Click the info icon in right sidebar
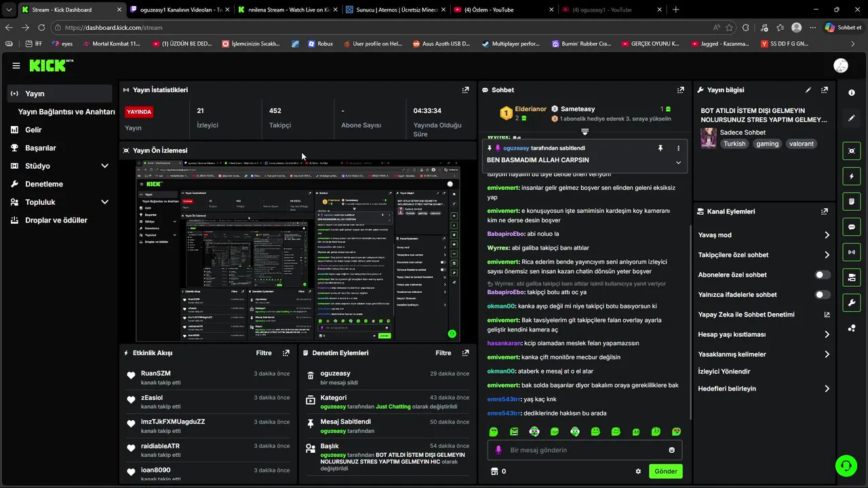This screenshot has width=868, height=488. tap(852, 93)
